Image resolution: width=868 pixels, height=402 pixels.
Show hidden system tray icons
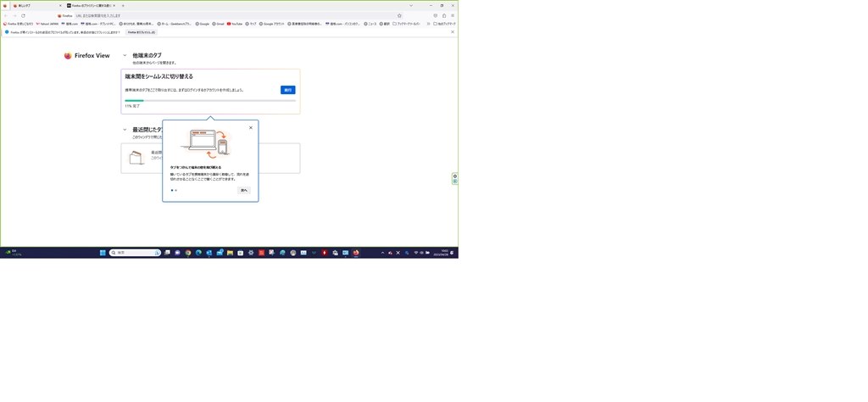click(382, 253)
